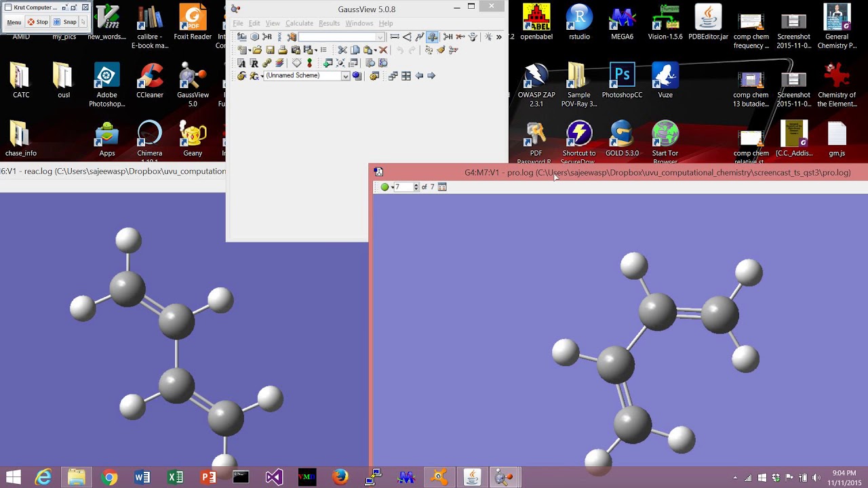Open Excel from the taskbar

(175, 478)
